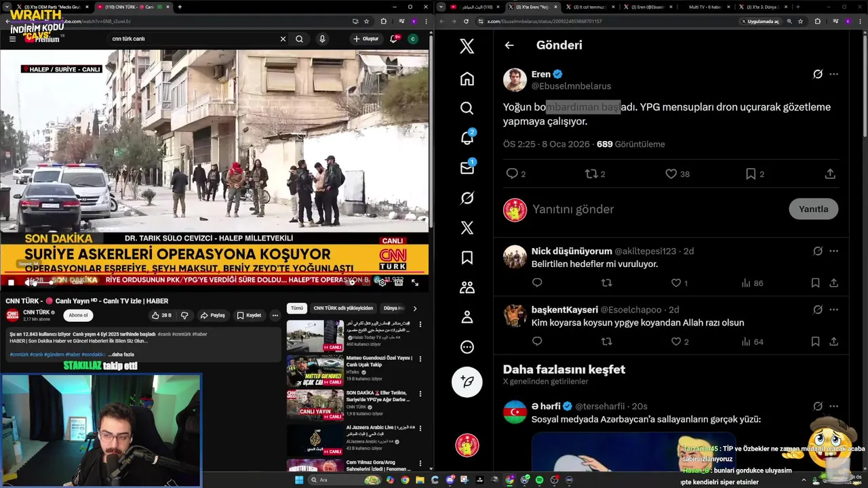Bookmark Nick düşünüyorum's reply
The image size is (868, 488).
[815, 283]
